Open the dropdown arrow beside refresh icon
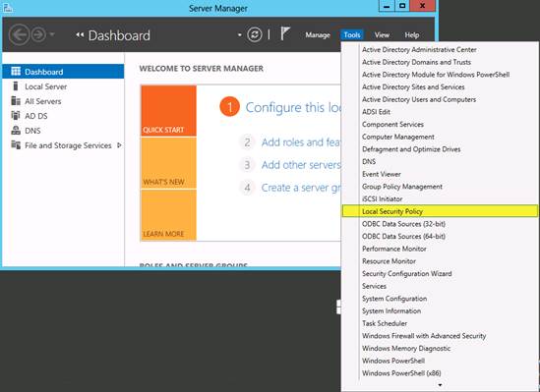The image size is (540, 392). point(239,34)
